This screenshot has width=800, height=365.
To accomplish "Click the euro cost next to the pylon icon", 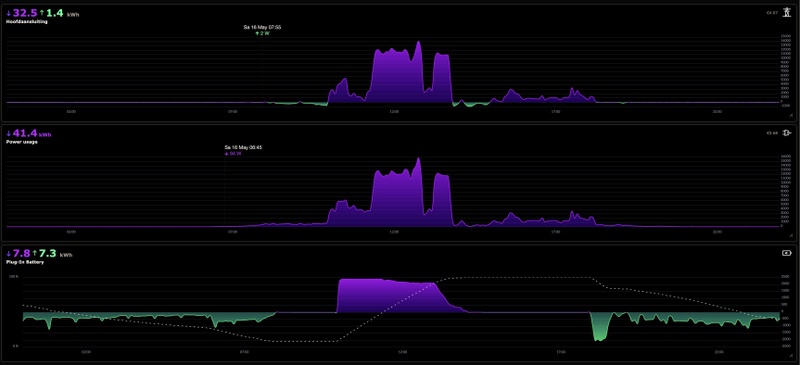I will click(x=771, y=13).
